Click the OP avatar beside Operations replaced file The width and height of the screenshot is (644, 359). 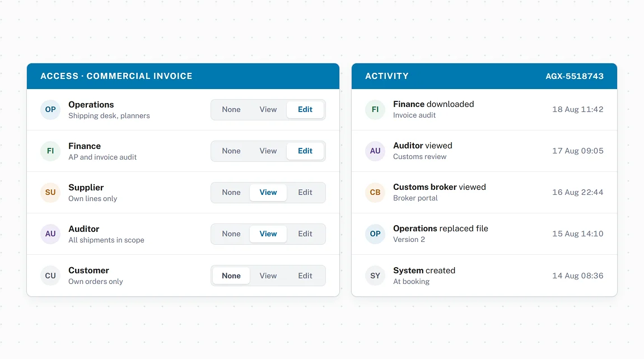click(x=375, y=234)
